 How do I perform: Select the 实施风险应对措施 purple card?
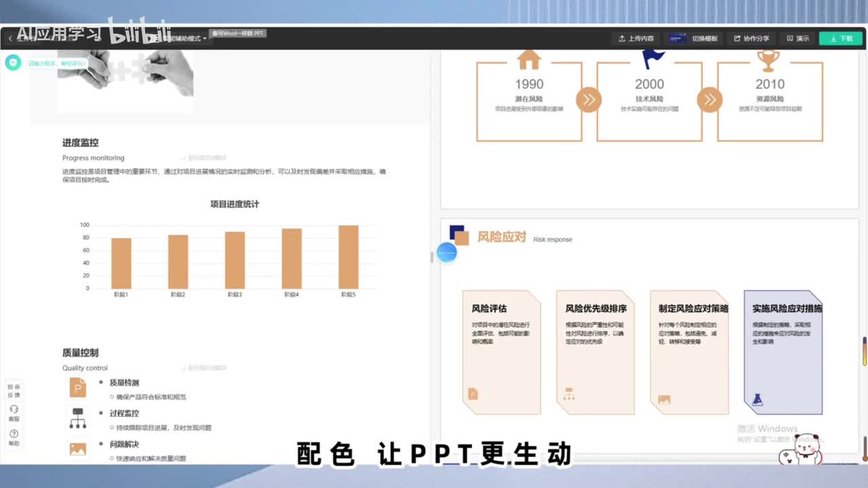click(x=783, y=352)
